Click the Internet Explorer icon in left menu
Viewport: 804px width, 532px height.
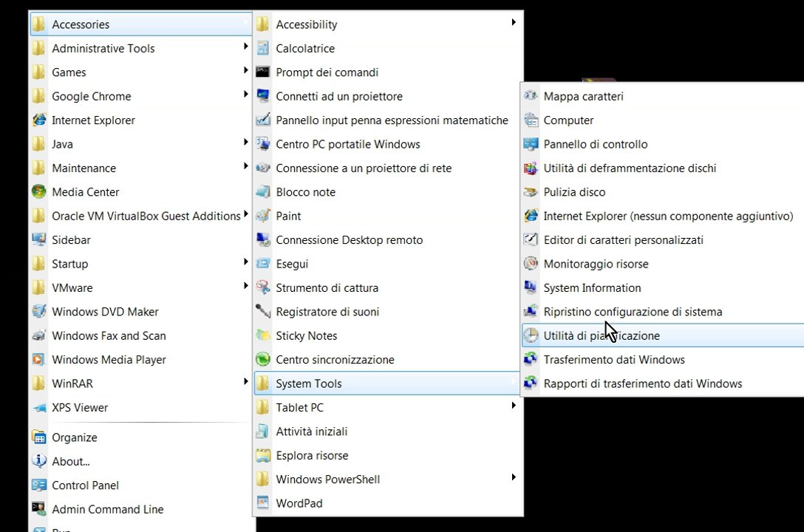(39, 120)
